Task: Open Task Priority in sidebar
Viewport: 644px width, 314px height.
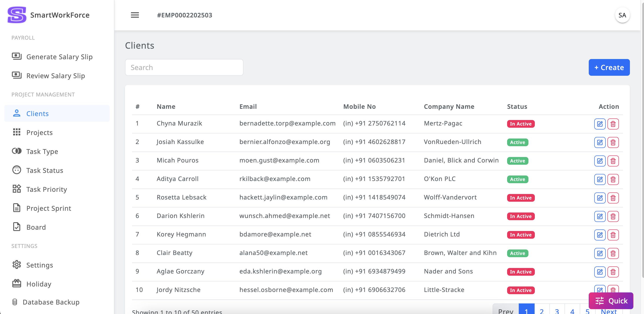Action: (46, 189)
